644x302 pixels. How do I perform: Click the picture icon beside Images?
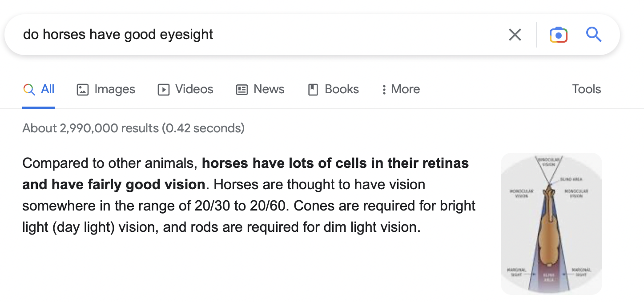coord(83,90)
